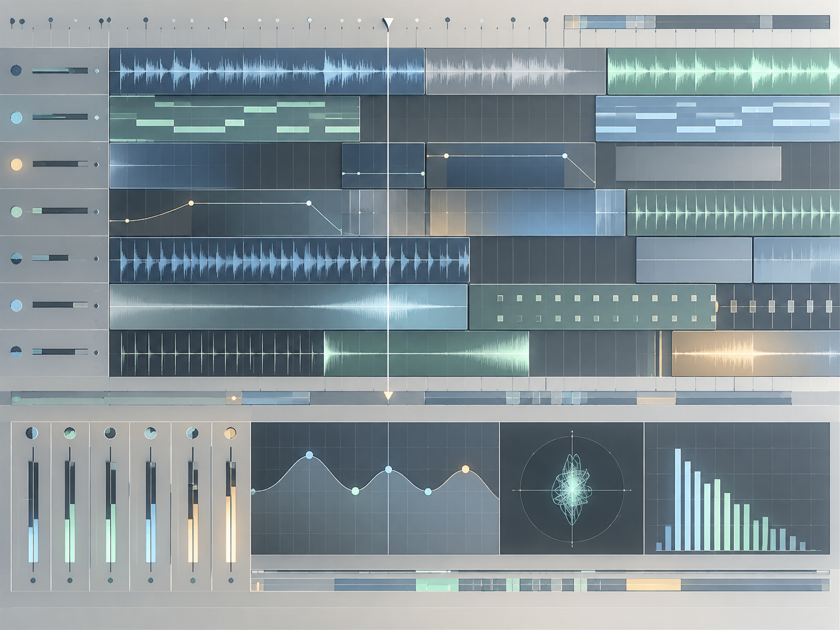Select the highest blue node on the EQ curve
The image size is (840, 630).
click(309, 455)
